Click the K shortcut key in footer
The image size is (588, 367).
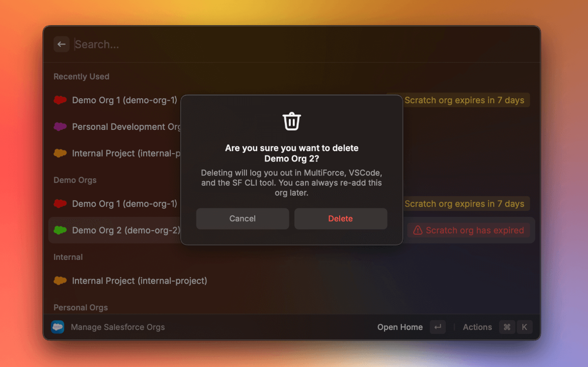524,327
